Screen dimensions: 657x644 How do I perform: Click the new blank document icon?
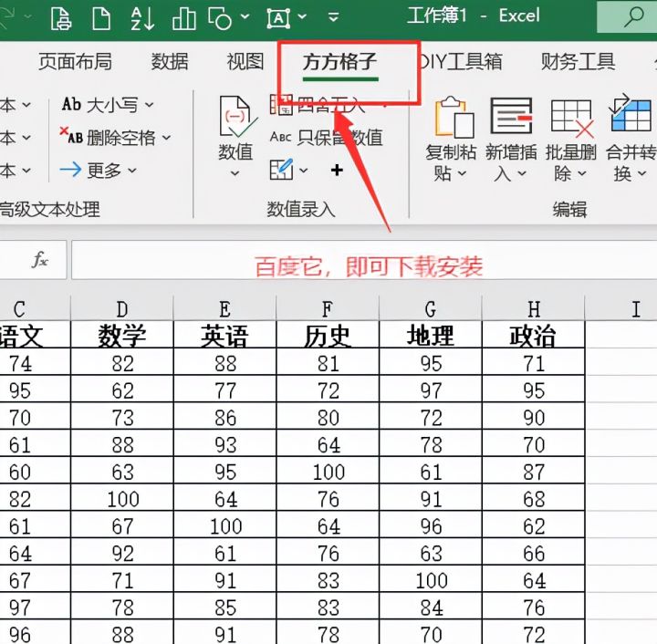pos(101,18)
